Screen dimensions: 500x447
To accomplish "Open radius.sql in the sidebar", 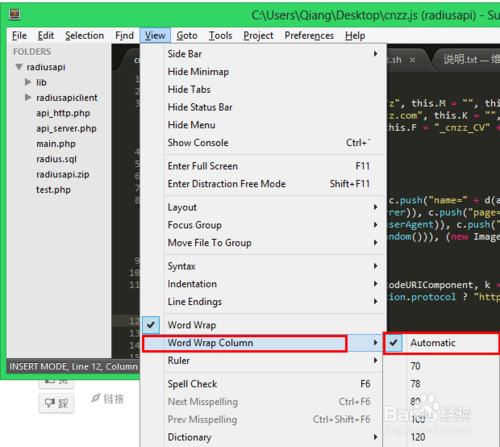I will pyautogui.click(x=56, y=159).
